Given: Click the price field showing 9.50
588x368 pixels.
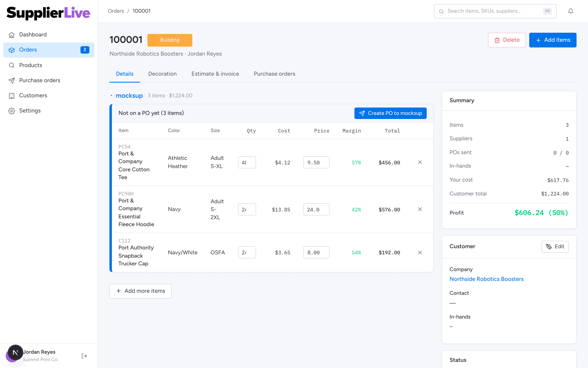Looking at the screenshot, I should (x=316, y=162).
